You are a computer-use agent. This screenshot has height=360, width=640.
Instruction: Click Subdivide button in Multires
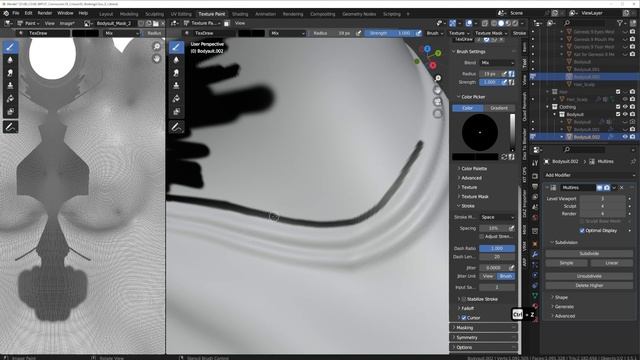[x=589, y=253]
